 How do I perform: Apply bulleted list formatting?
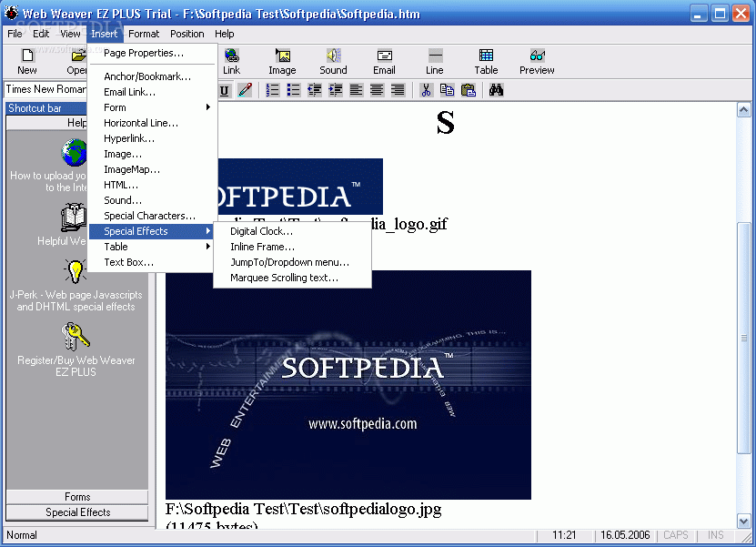tap(294, 90)
